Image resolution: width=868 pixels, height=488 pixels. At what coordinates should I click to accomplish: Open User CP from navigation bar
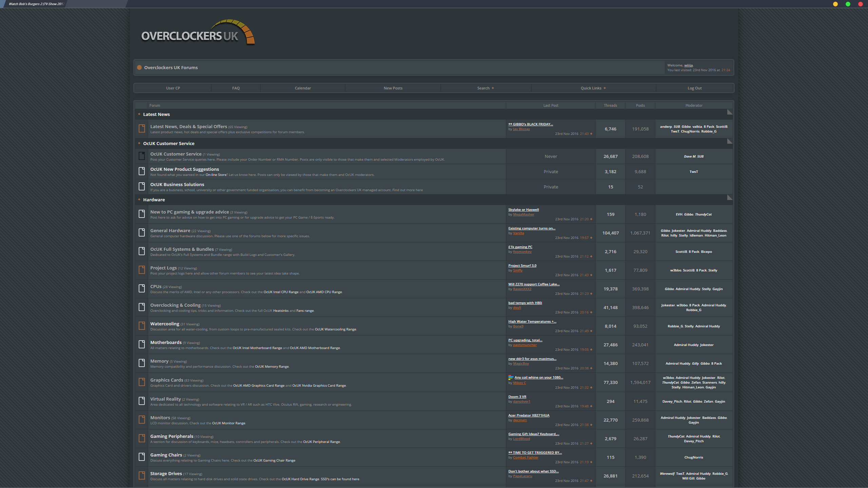pos(173,88)
